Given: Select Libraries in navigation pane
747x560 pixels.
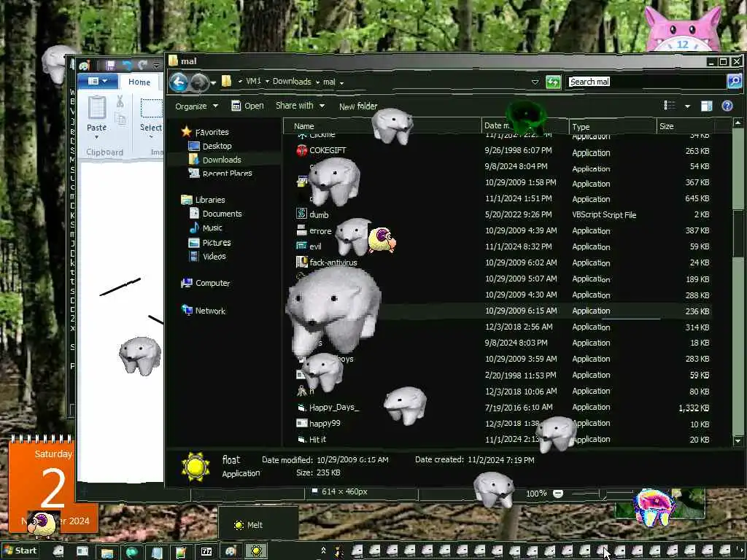Looking at the screenshot, I should point(203,200).
